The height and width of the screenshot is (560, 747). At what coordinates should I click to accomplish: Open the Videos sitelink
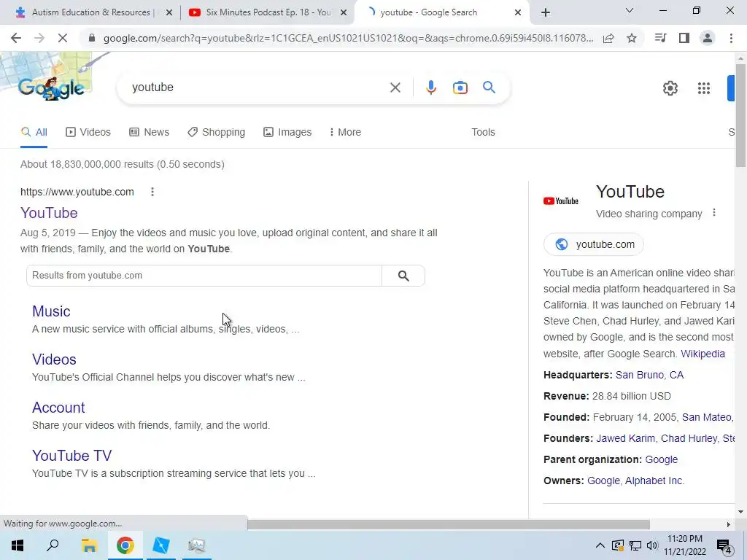54,359
